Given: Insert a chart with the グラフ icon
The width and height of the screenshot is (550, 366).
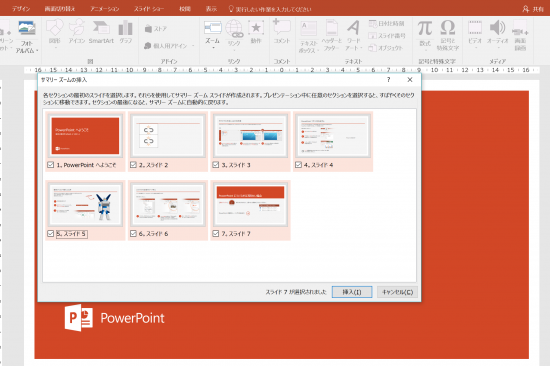Looking at the screenshot, I should (x=125, y=28).
